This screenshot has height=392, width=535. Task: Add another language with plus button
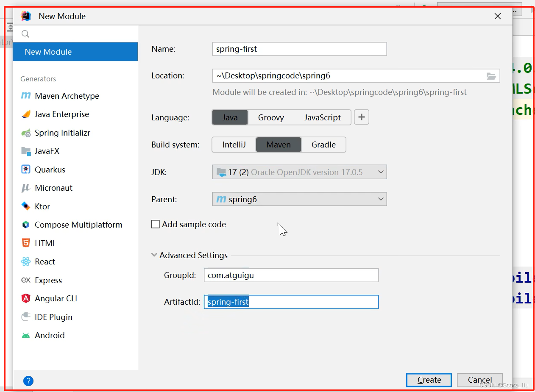click(362, 117)
